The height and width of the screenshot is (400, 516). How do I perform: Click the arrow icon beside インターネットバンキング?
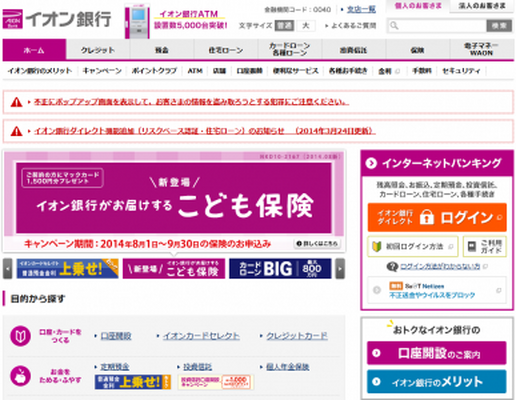371,163
